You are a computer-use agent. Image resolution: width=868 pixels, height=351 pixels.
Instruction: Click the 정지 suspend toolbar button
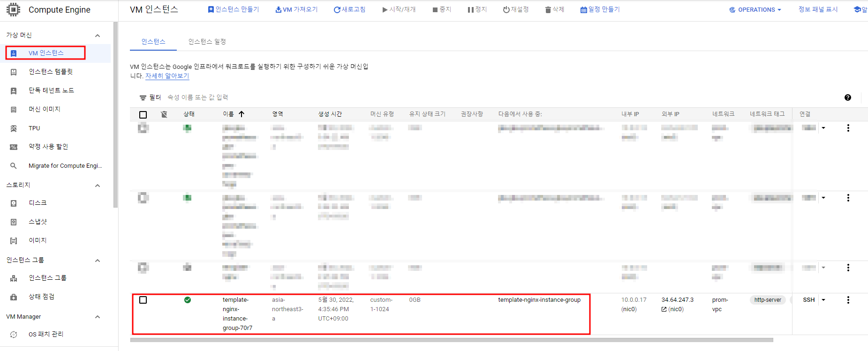477,9
